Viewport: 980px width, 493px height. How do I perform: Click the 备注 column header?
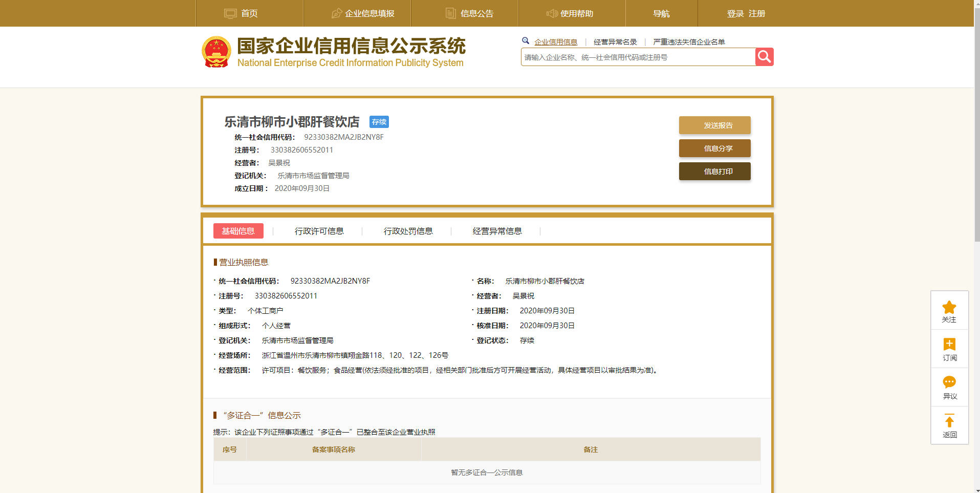591,449
